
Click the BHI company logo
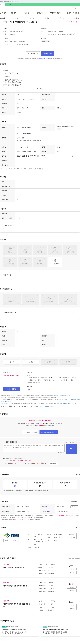coord(12,536)
